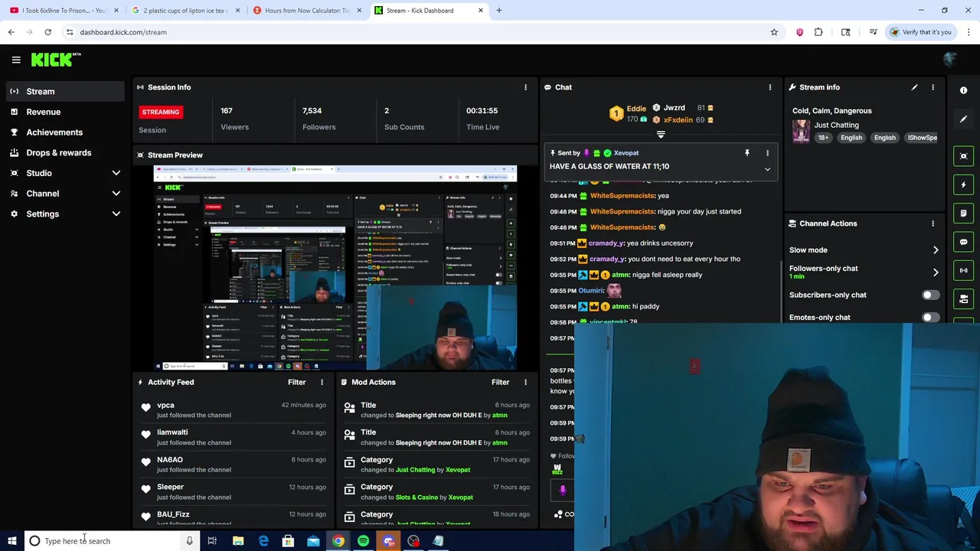Open a new browser tab

tap(499, 11)
